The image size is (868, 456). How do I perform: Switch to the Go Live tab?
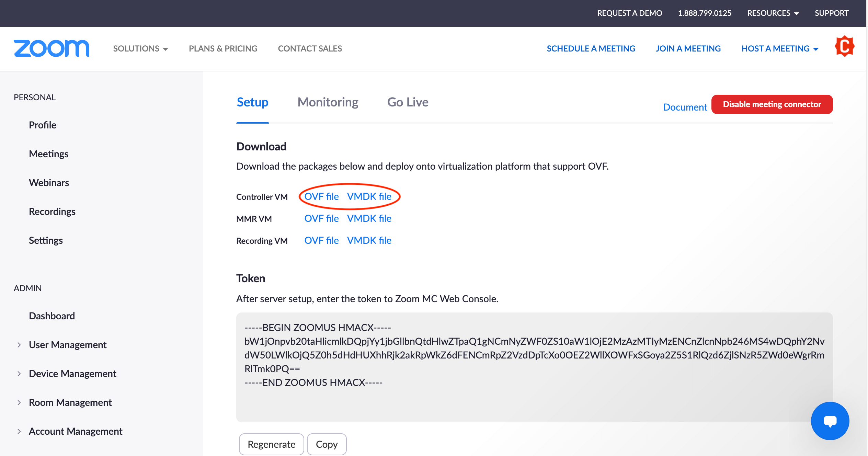tap(408, 102)
